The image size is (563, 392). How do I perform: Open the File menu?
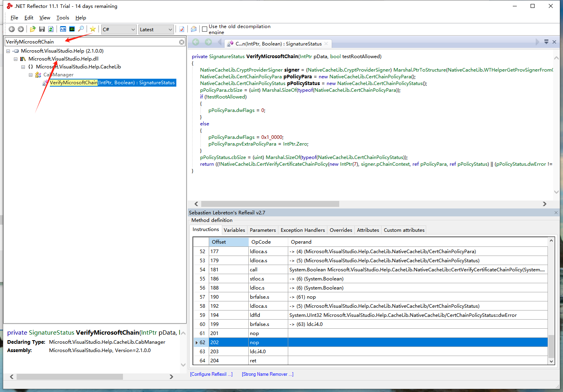[x=14, y=18]
